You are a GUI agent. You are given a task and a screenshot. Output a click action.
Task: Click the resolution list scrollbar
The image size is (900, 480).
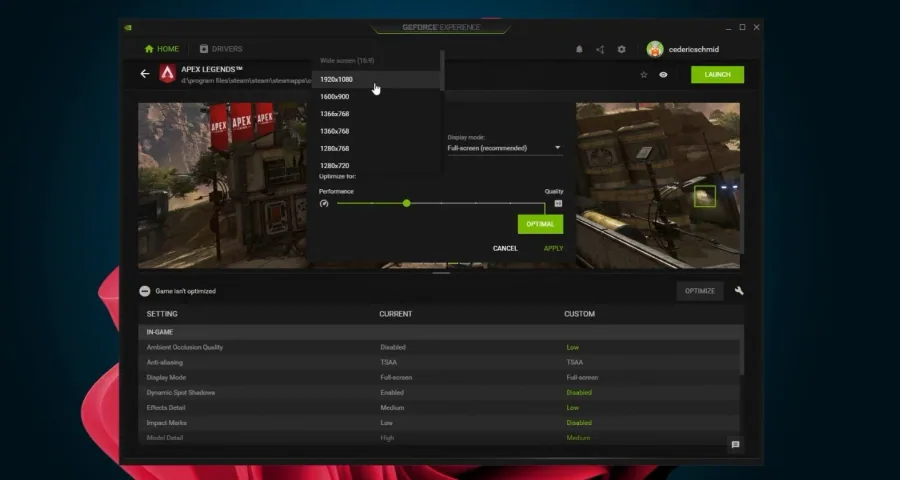(x=442, y=70)
